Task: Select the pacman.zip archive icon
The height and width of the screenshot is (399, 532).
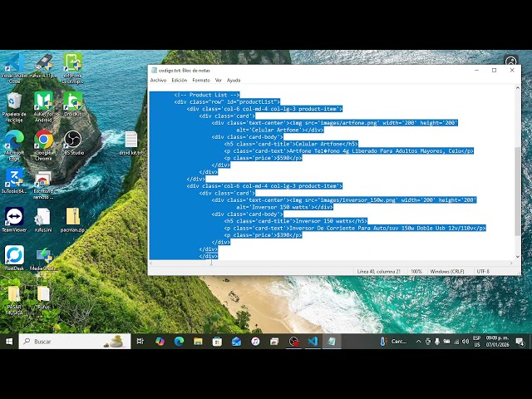Action: click(72, 219)
